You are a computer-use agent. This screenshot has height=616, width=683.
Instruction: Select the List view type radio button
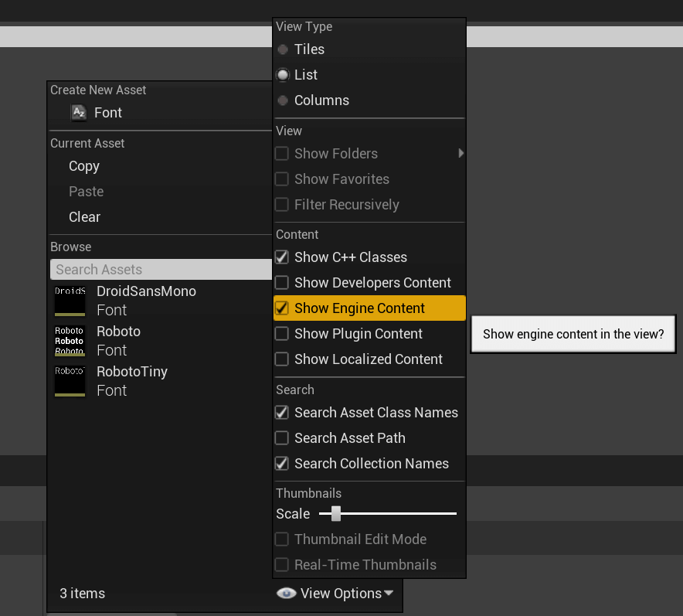283,75
